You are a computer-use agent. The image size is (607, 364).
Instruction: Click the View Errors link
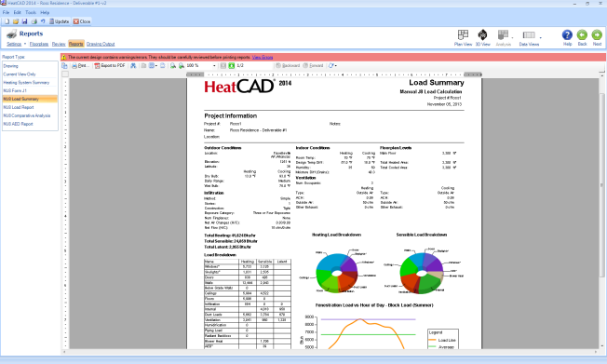pyautogui.click(x=263, y=58)
